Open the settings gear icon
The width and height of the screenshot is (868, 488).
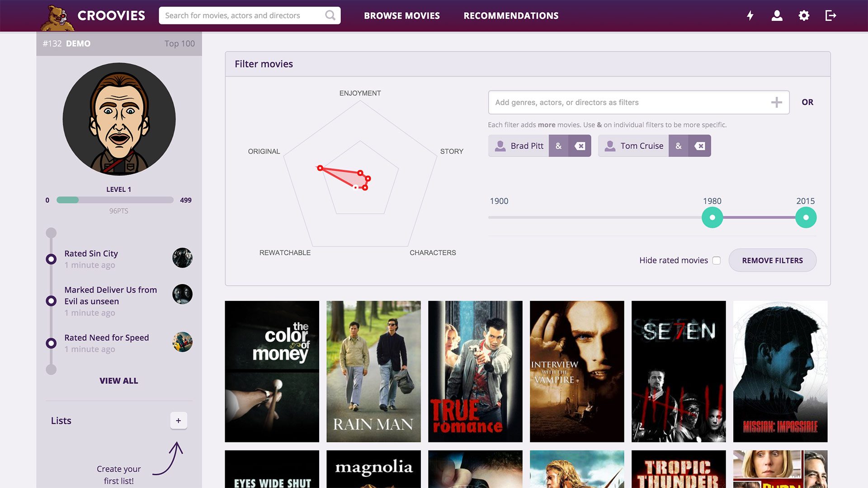pyautogui.click(x=804, y=16)
